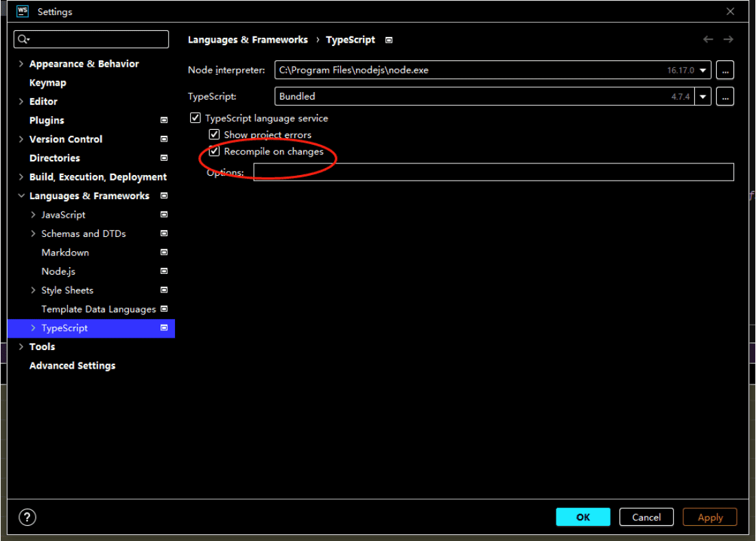Viewport: 756px width, 541px height.
Task: Click the project icon beside Version Control
Action: click(164, 139)
